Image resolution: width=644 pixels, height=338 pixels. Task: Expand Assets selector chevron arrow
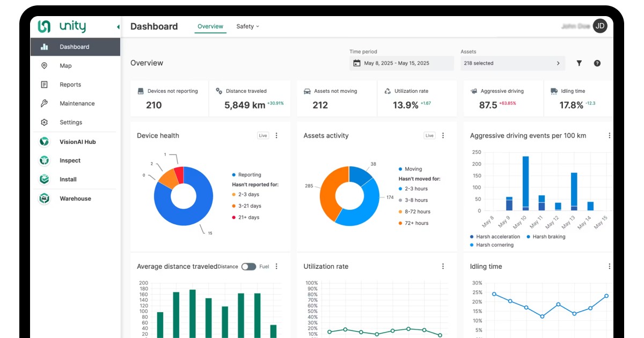pos(558,63)
